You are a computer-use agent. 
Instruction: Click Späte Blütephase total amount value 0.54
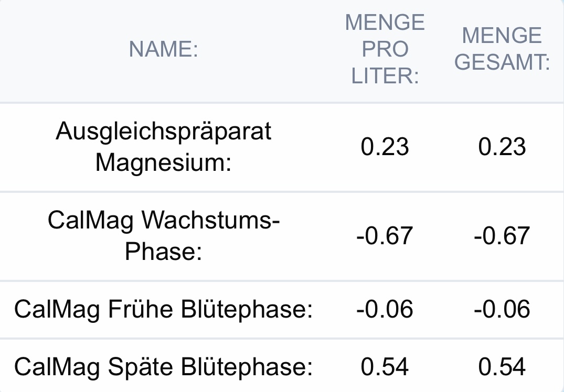pos(502,367)
